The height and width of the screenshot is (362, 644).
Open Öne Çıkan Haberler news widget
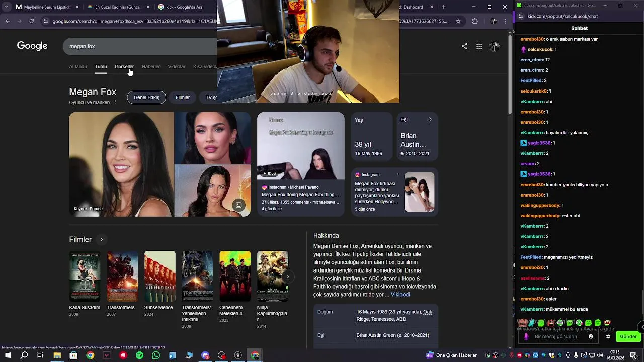point(451,355)
